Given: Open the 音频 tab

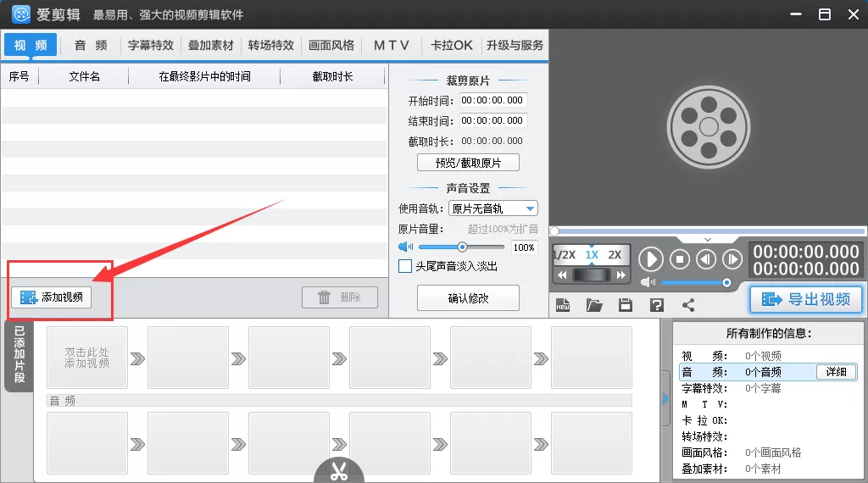Looking at the screenshot, I should (91, 45).
